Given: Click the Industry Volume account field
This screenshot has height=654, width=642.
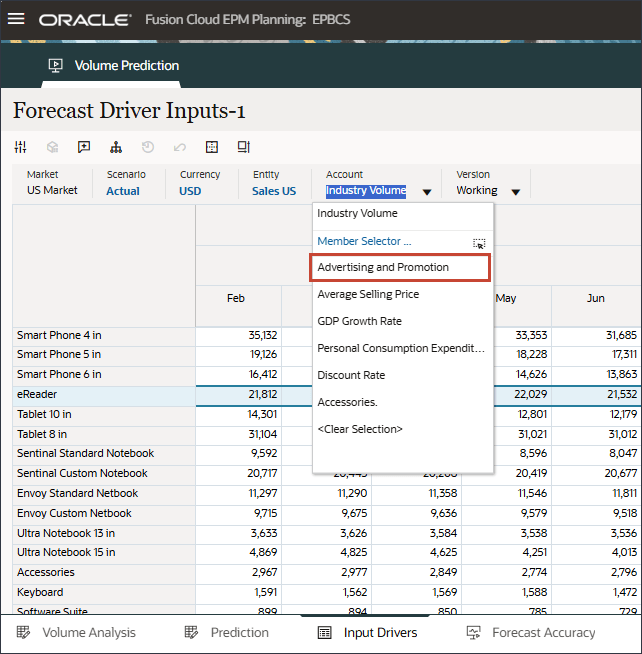Looking at the screenshot, I should pos(366,191).
